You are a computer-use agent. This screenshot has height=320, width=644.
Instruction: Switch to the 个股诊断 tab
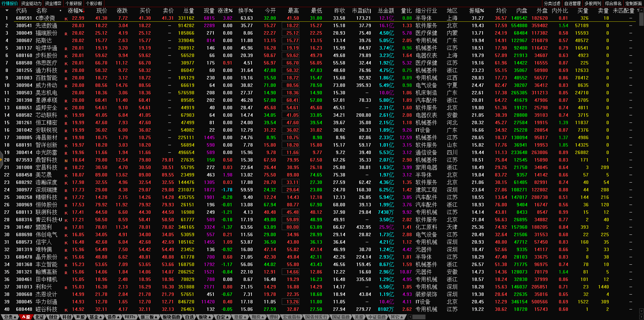[94, 3]
